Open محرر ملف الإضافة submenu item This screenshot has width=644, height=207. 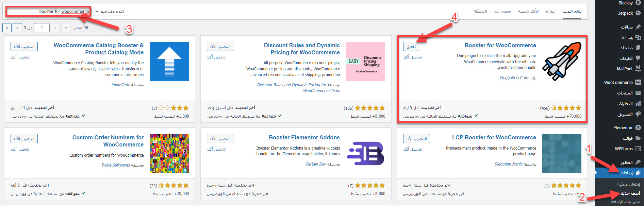626,202
